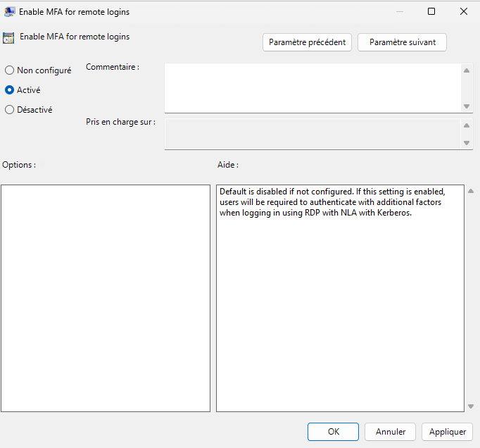Click the Aide help text describing RDP
Image resolution: width=480 pixels, height=448 pixels.
coord(332,202)
